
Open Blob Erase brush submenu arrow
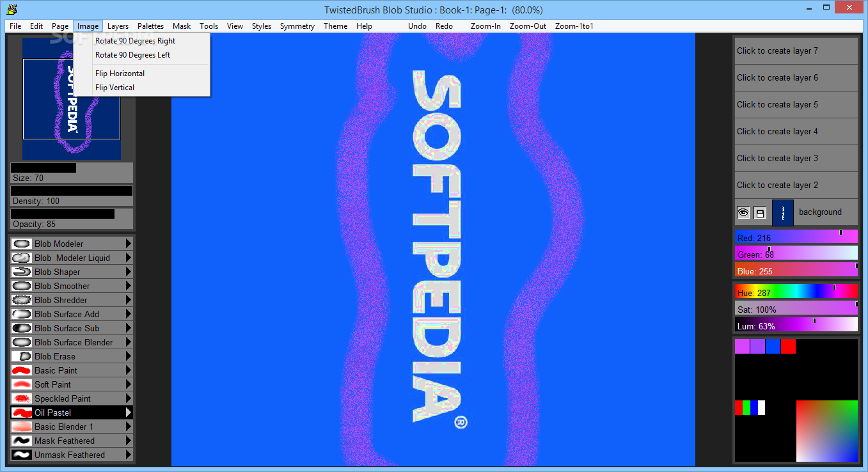tap(129, 356)
